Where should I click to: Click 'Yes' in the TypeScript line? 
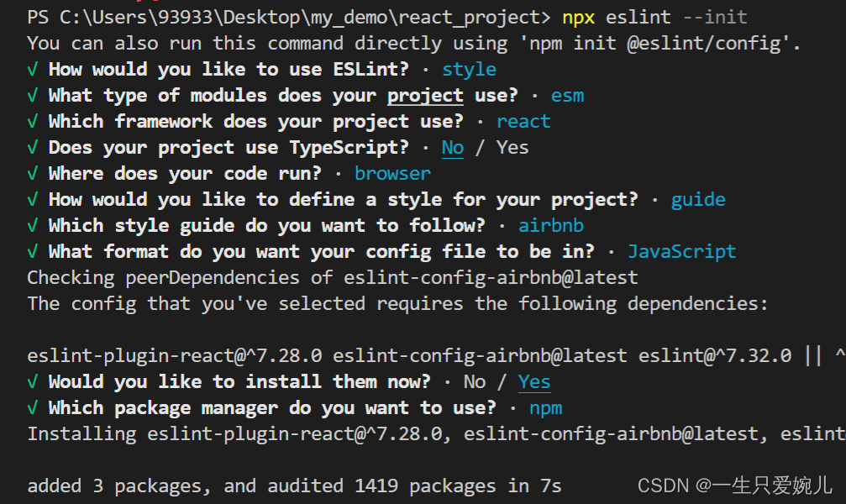(512, 147)
